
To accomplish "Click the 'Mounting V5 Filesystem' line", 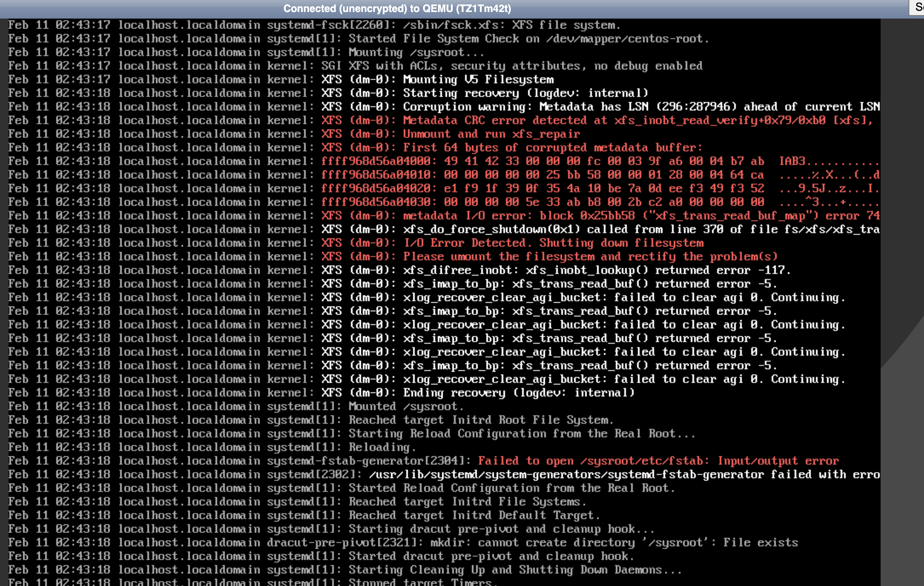I will 478,79.
